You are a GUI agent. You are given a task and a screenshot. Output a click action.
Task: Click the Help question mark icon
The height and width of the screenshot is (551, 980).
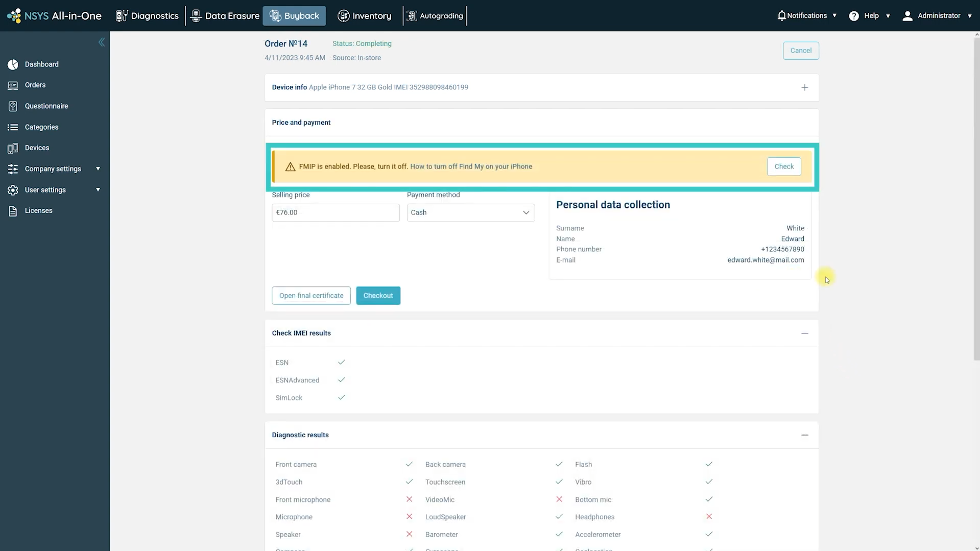click(854, 16)
